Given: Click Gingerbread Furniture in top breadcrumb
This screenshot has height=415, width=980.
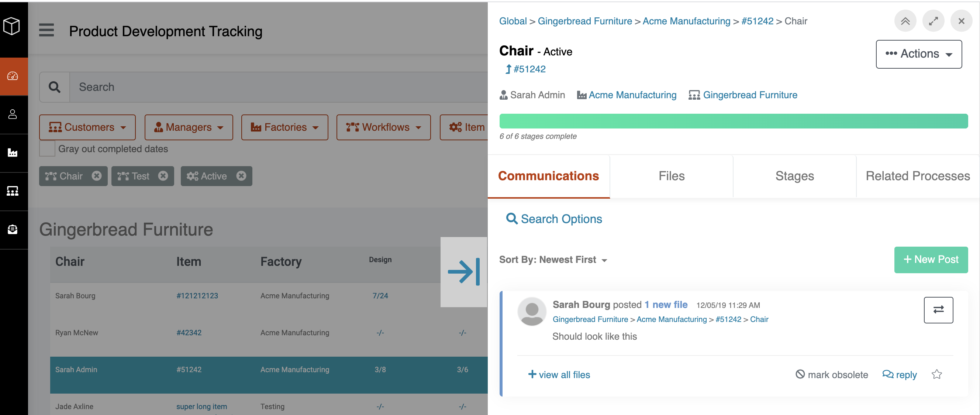Looking at the screenshot, I should (585, 21).
